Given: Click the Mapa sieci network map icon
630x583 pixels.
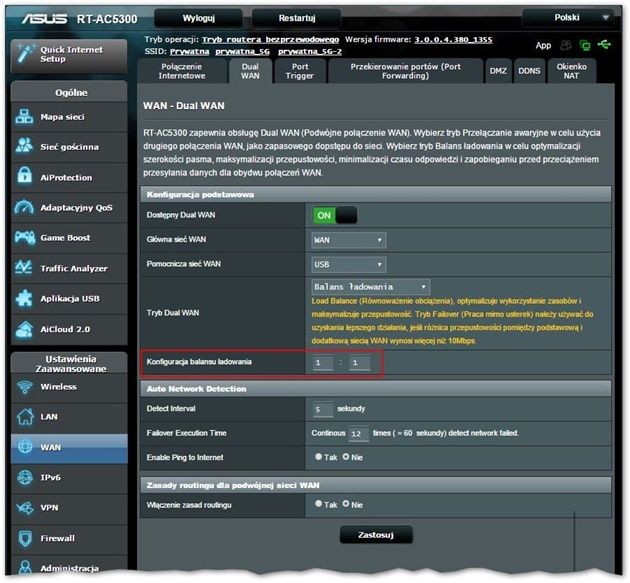Looking at the screenshot, I should tap(24, 117).
